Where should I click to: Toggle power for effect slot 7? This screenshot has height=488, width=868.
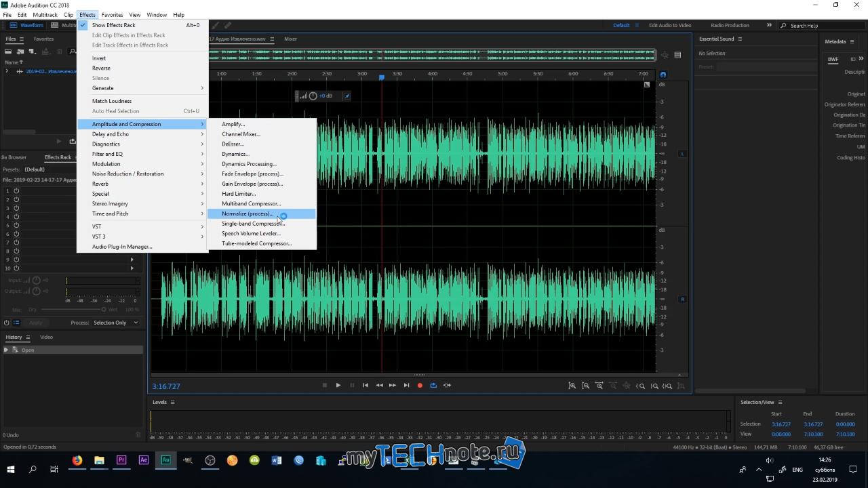pos(16,242)
